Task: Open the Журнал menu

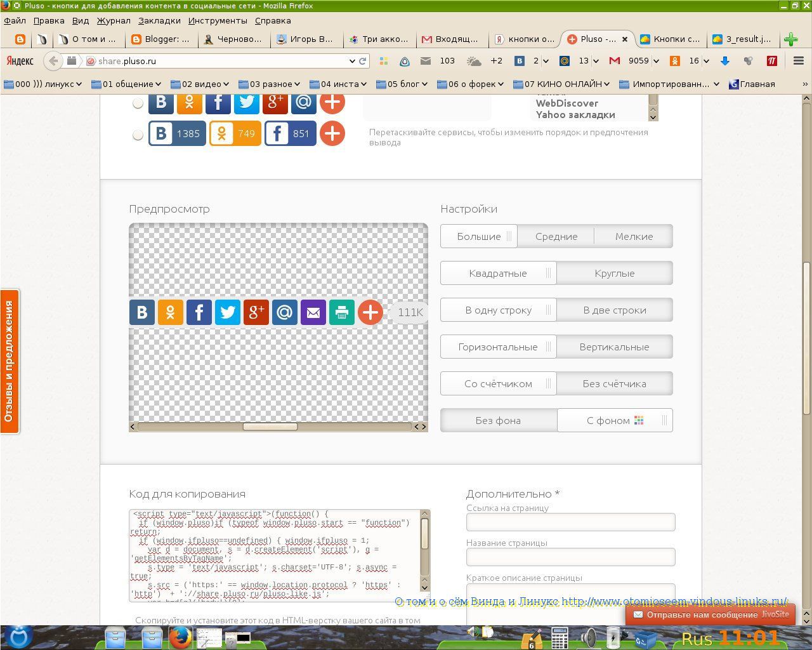Action: tap(114, 20)
